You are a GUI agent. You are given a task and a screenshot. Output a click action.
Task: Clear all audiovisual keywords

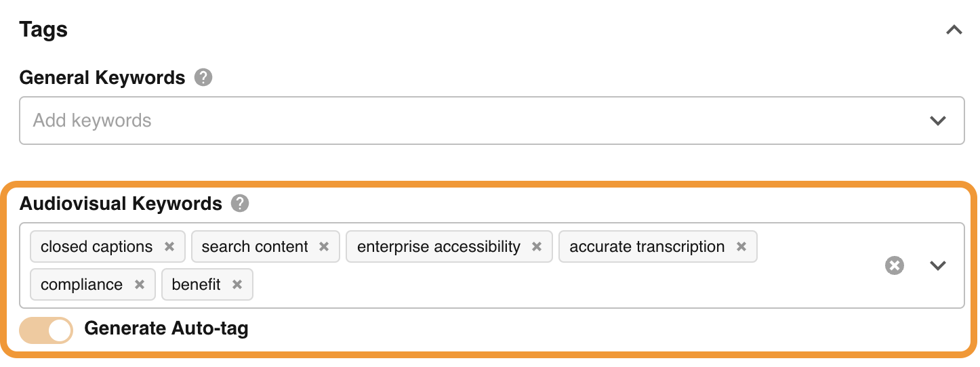(895, 265)
